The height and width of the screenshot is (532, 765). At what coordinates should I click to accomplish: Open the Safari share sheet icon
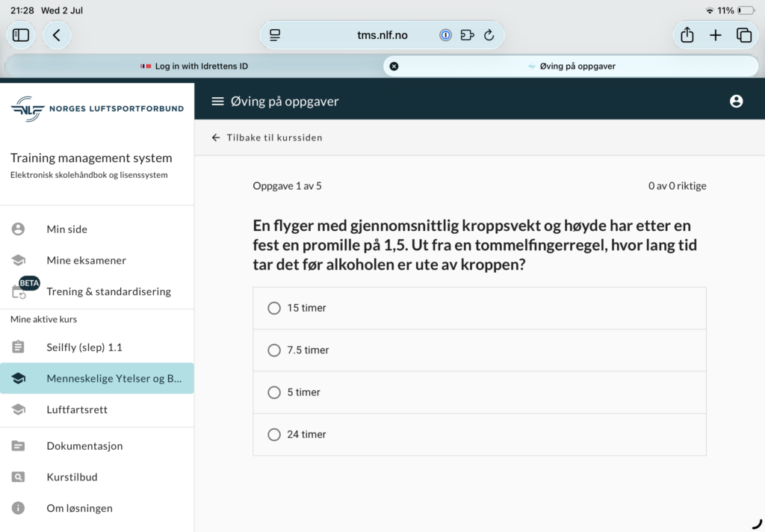coord(687,35)
